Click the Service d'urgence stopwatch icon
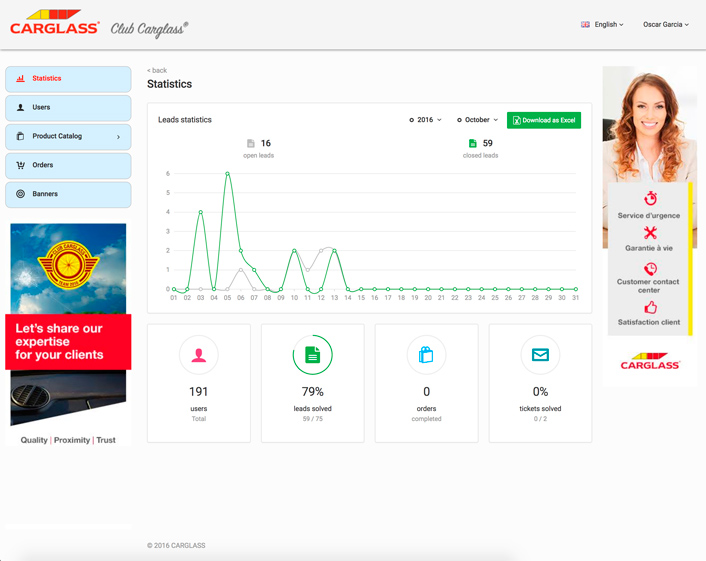The image size is (706, 561). pos(649,199)
